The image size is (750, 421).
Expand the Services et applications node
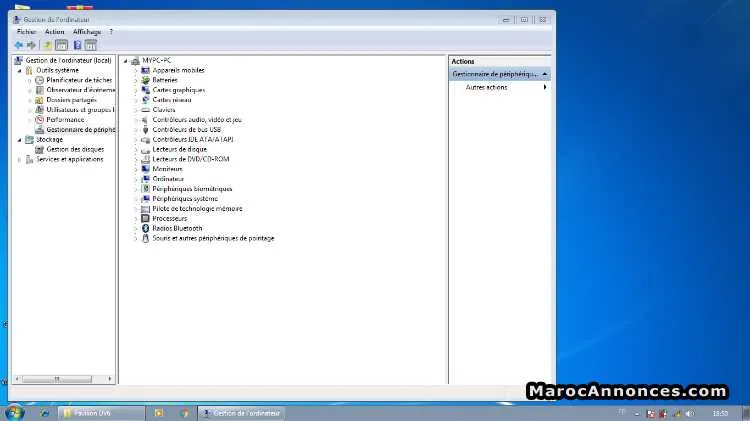(x=20, y=160)
